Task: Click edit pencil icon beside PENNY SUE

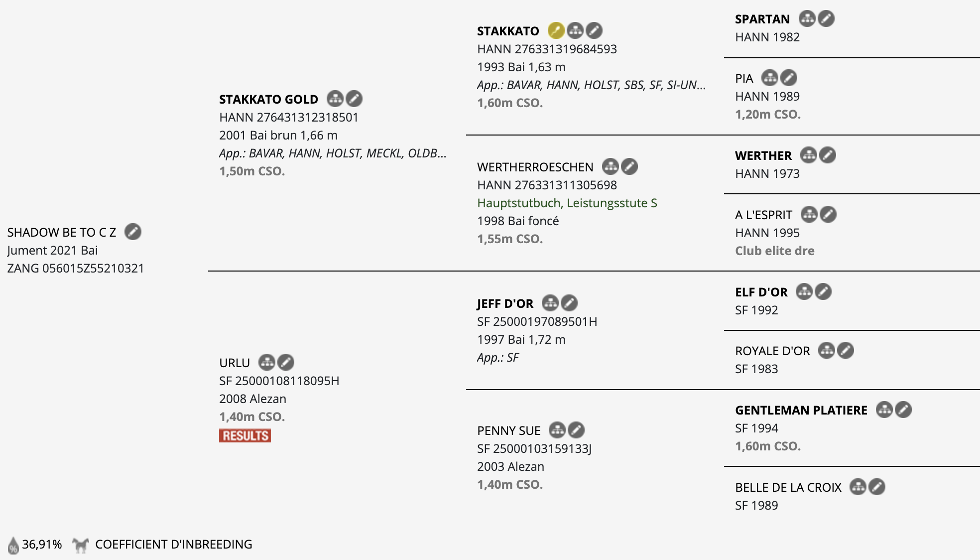Action: point(576,430)
